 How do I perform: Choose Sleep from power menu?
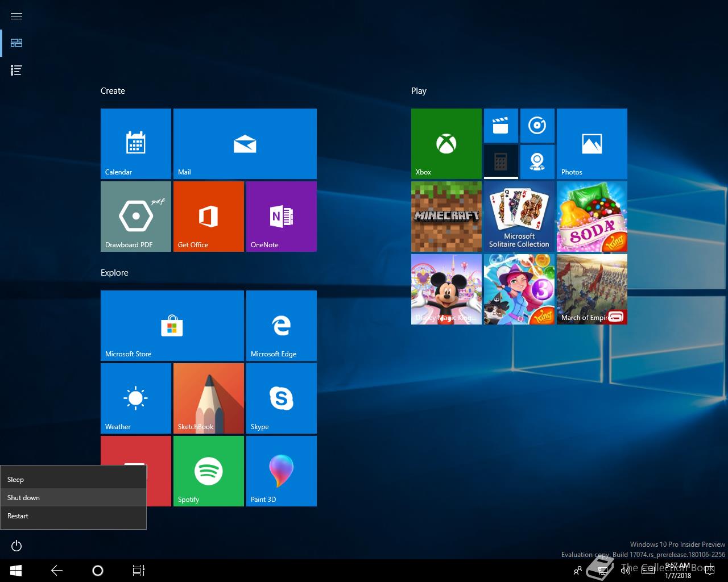pos(73,479)
